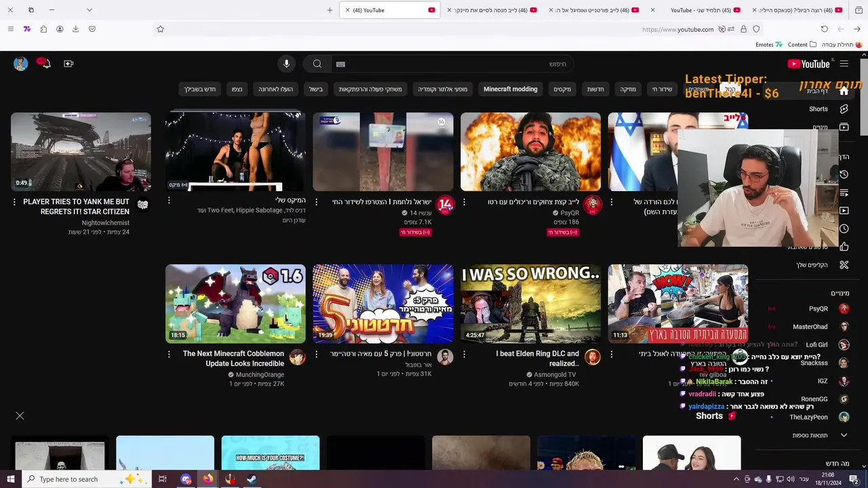The width and height of the screenshot is (868, 488).
Task: Show hidden system tray icons chevron
Action: (736, 479)
